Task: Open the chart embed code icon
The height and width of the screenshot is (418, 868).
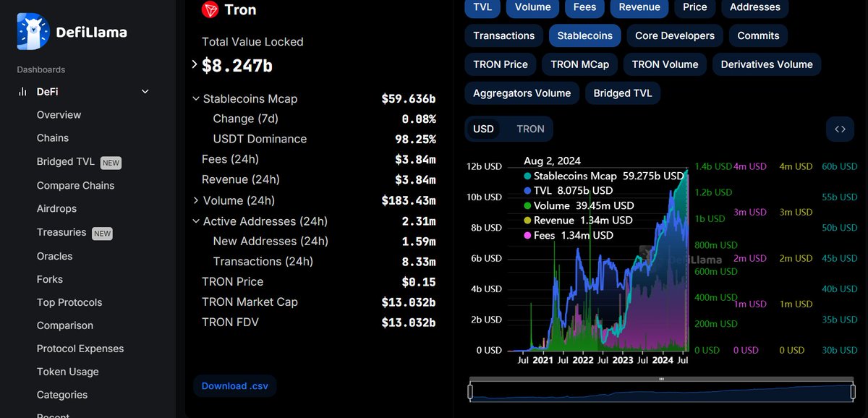Action: [x=840, y=129]
